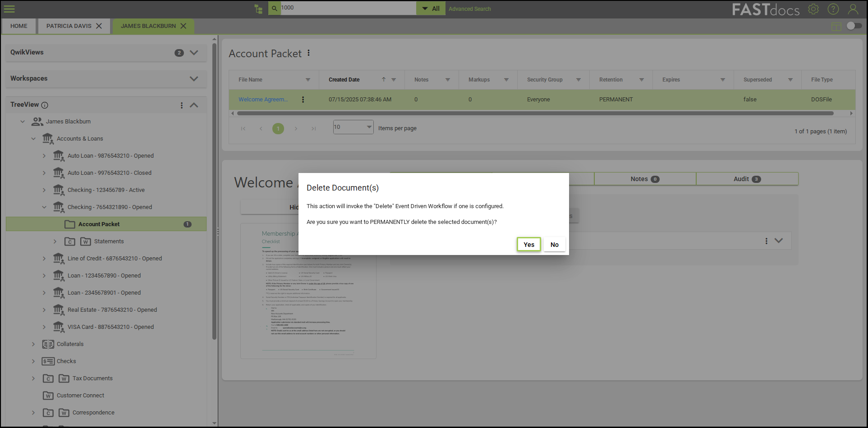Click the search input field
The height and width of the screenshot is (428, 868).
pyautogui.click(x=347, y=8)
